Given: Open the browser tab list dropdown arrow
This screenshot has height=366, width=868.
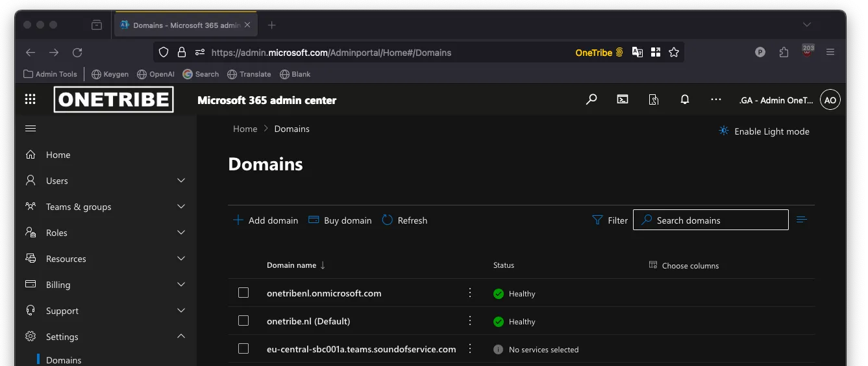Looking at the screenshot, I should point(807,25).
